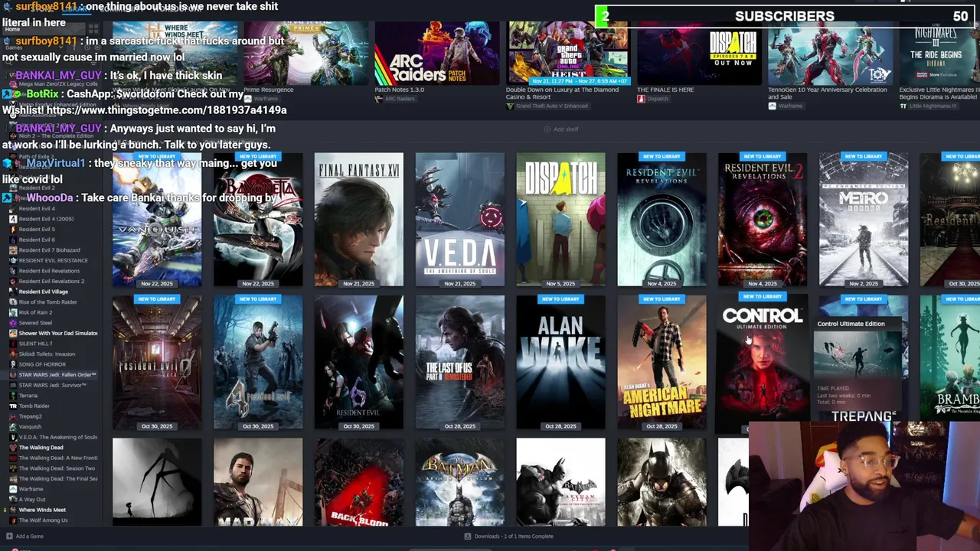The width and height of the screenshot is (980, 551).
Task: Click the ARC Raiders tag icon under Patch Notes
Action: 378,99
